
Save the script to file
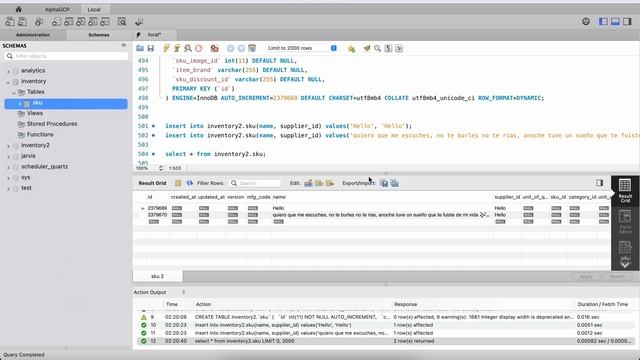point(151,48)
